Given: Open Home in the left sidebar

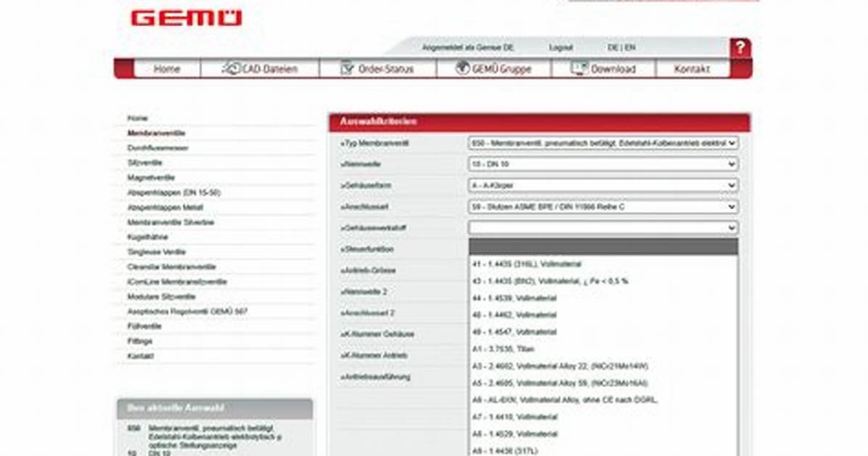Looking at the screenshot, I should [x=137, y=118].
